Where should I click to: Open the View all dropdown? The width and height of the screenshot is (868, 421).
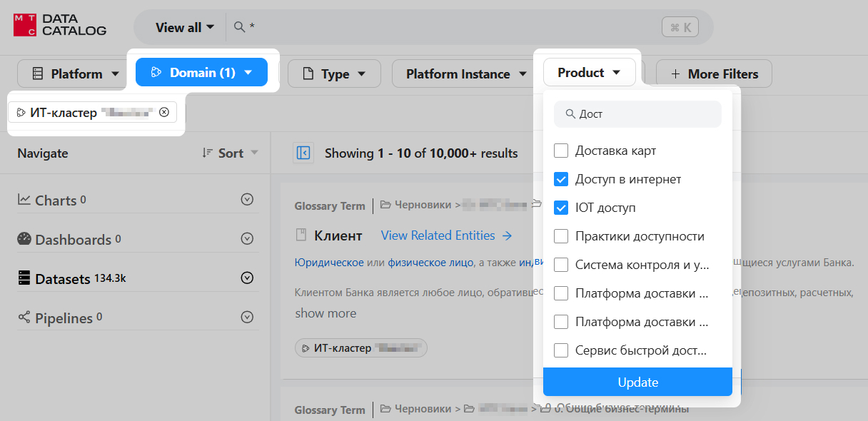pyautogui.click(x=184, y=27)
